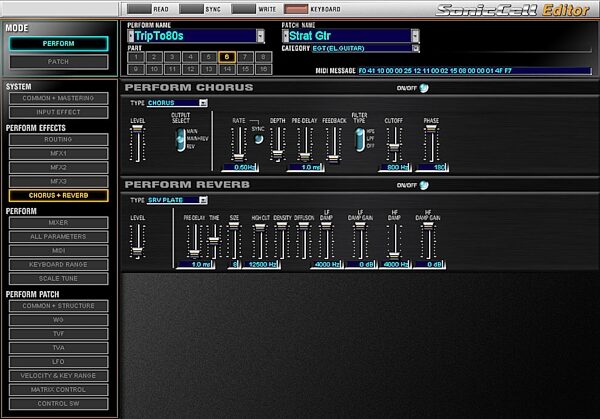Click the reverb HF DAMP GAIN slider
Viewport: 600px width, 419px height.
coord(428,241)
